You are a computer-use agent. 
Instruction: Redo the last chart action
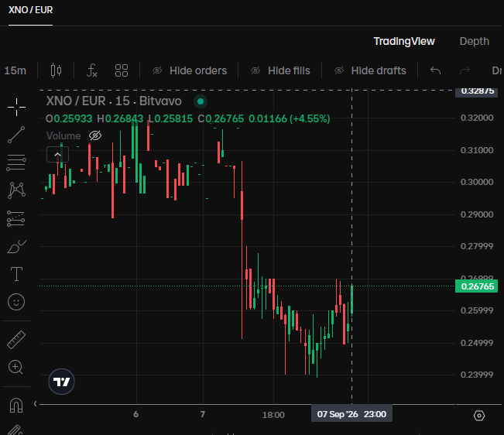coord(465,70)
